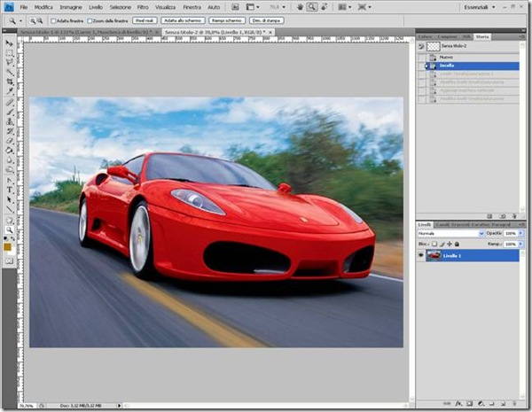Click 'Adatta allo schermo' button

[183, 20]
